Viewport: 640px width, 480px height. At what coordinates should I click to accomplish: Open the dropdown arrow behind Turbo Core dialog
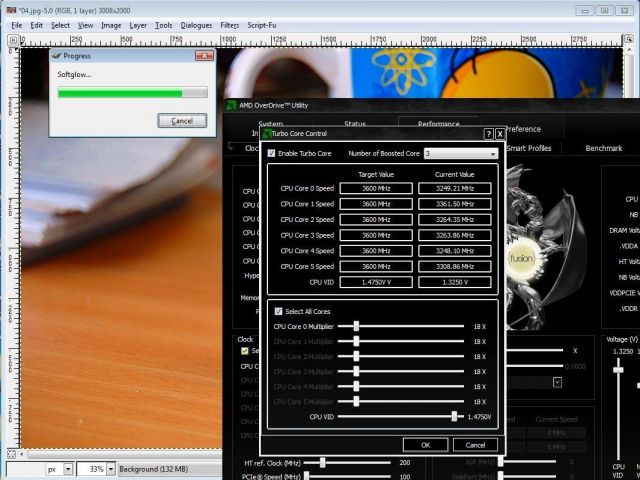point(557,382)
